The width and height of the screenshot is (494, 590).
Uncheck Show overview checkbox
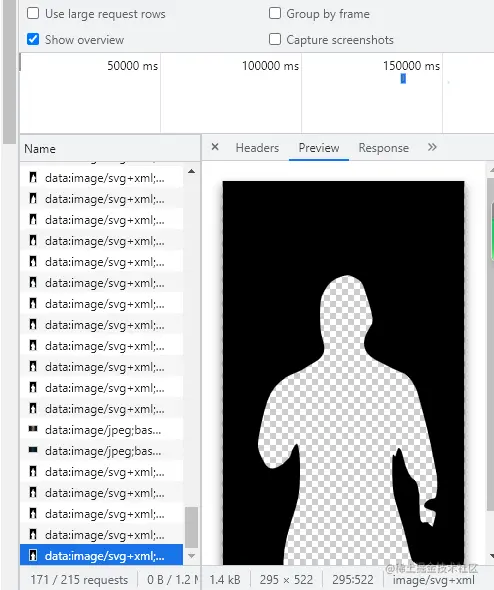point(33,39)
